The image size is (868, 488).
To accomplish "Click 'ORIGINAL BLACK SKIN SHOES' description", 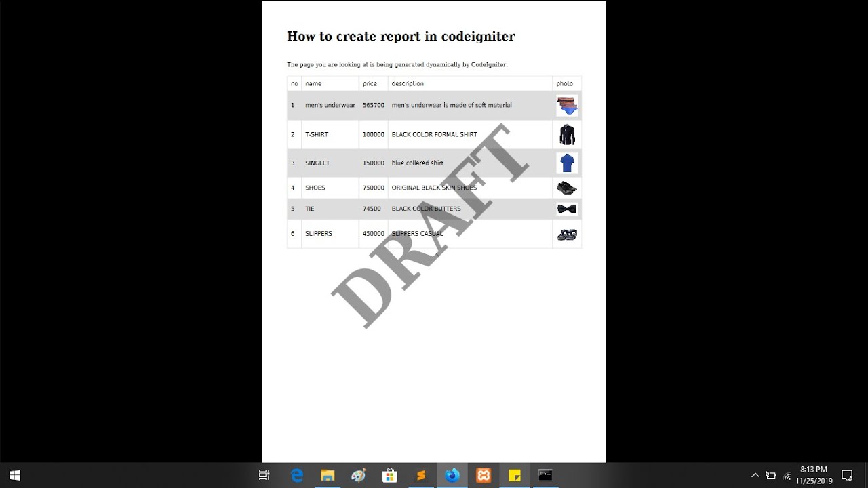I will [x=434, y=188].
